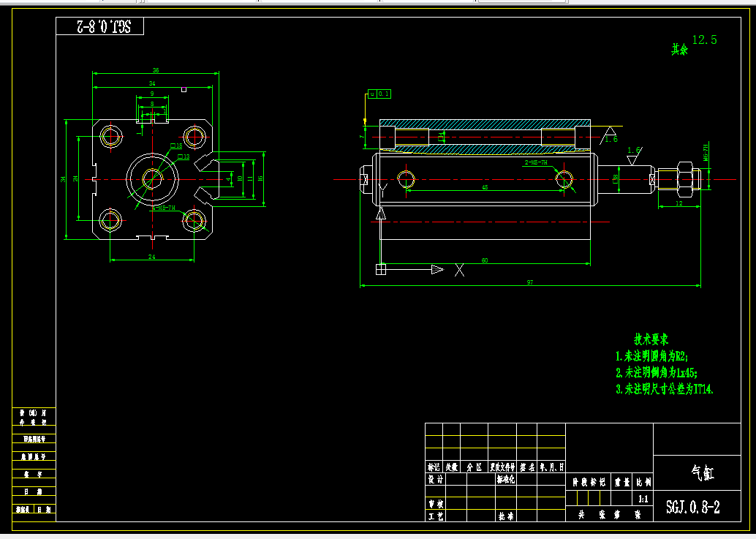Click the 36 width dimension on the end view

tap(156, 70)
